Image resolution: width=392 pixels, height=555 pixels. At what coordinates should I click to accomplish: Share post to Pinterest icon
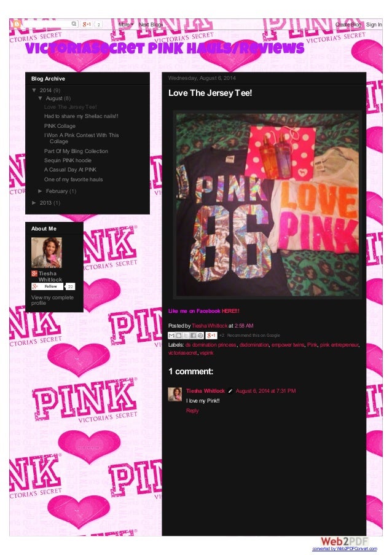(200, 335)
